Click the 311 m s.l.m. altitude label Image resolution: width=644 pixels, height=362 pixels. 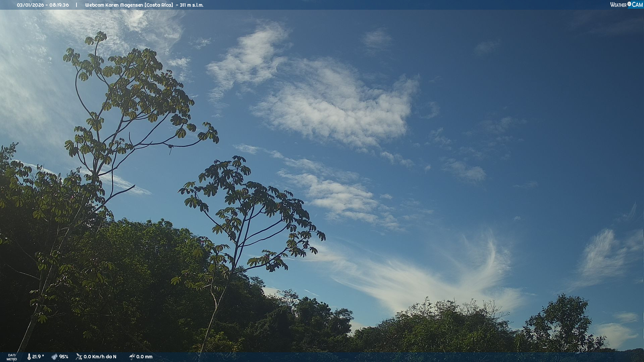(x=192, y=5)
